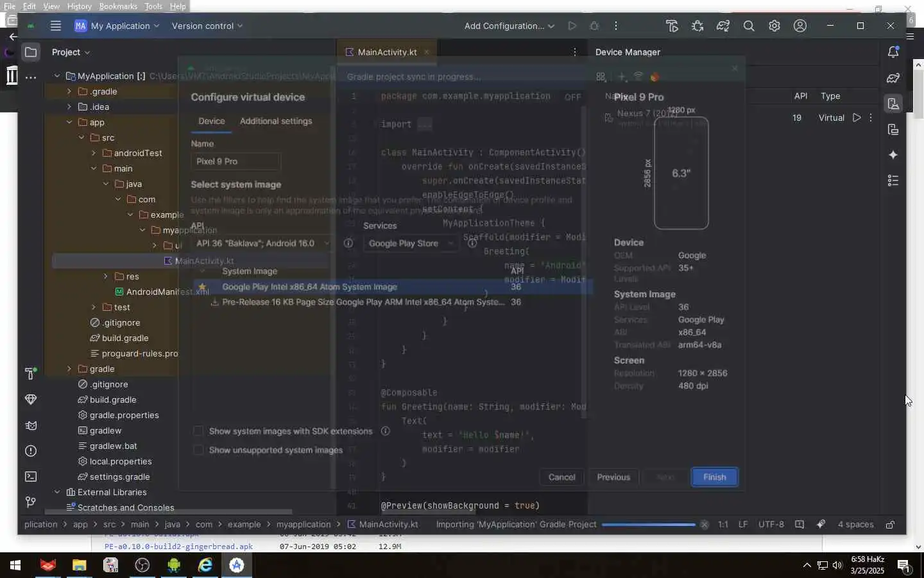
Task: Open Search Everywhere magnifier icon
Action: tap(749, 26)
